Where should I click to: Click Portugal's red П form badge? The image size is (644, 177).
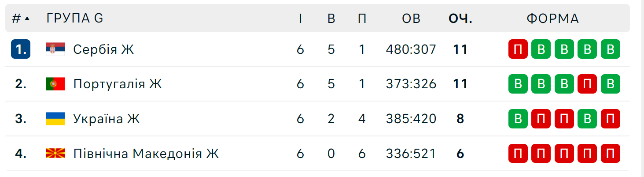pyautogui.click(x=587, y=84)
